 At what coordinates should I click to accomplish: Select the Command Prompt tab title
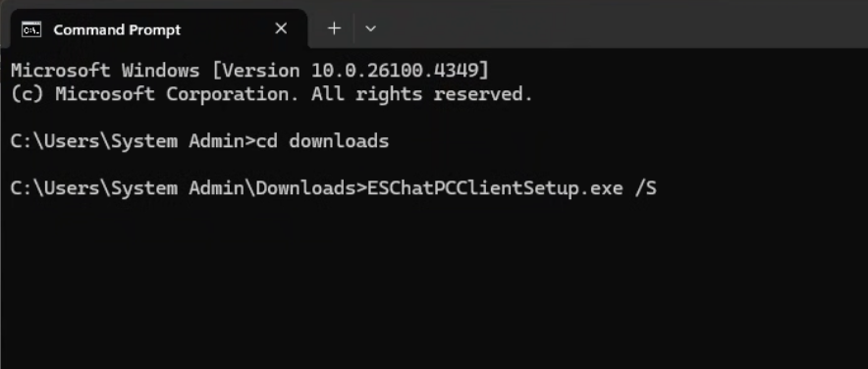(x=117, y=29)
